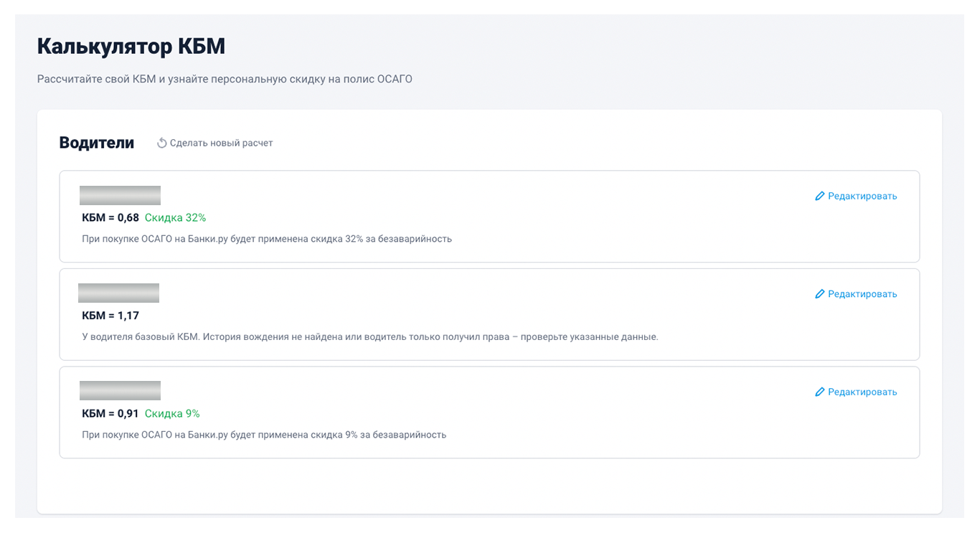Click the circular arrow recalculate icon
Image resolution: width=980 pixels, height=533 pixels.
162,143
